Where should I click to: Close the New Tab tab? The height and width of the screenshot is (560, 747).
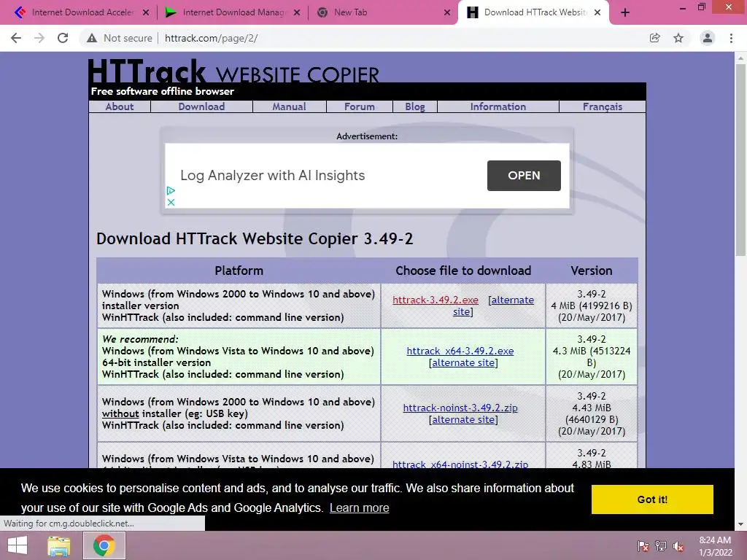click(x=447, y=12)
